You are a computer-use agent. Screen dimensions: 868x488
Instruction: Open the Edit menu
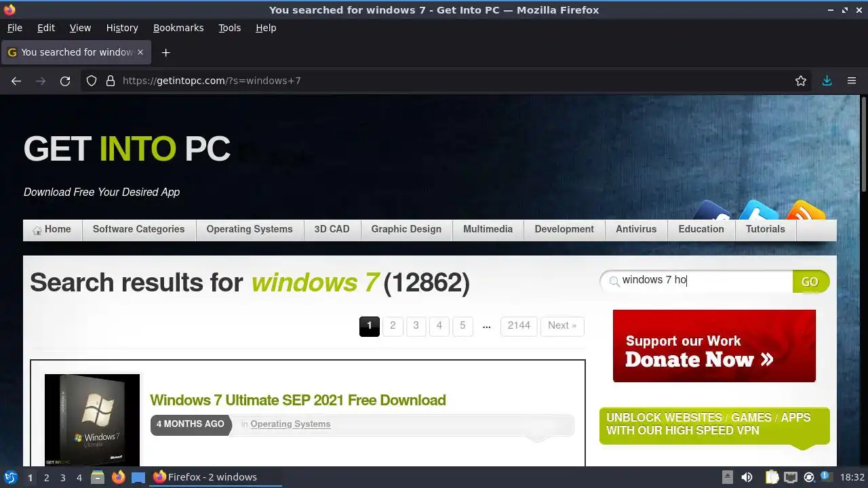[x=46, y=28]
